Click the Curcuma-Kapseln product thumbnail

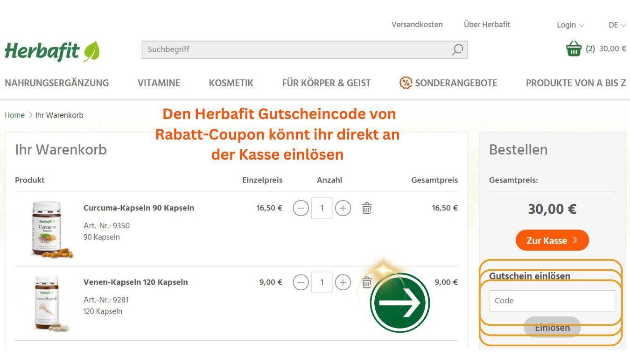(x=47, y=229)
